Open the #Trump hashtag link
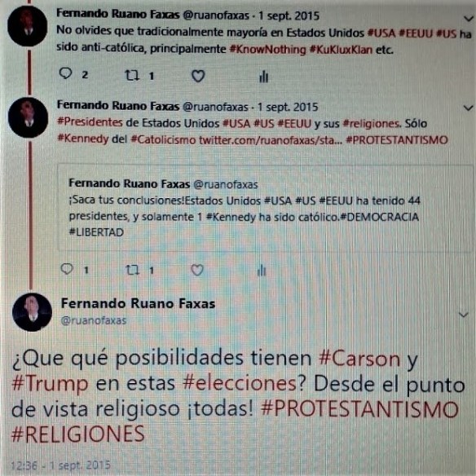Image resolution: width=476 pixels, height=476 pixels. 50,384
